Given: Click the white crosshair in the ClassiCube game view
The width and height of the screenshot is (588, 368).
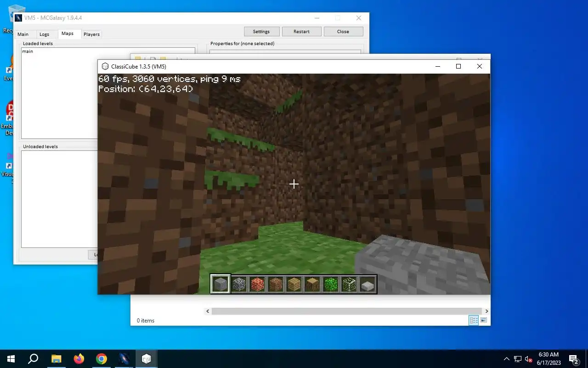Looking at the screenshot, I should click(x=294, y=184).
